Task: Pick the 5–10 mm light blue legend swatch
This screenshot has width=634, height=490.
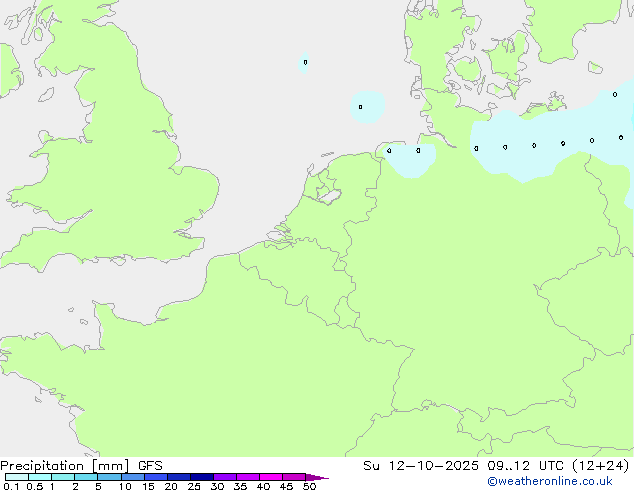Action: pyautogui.click(x=109, y=477)
